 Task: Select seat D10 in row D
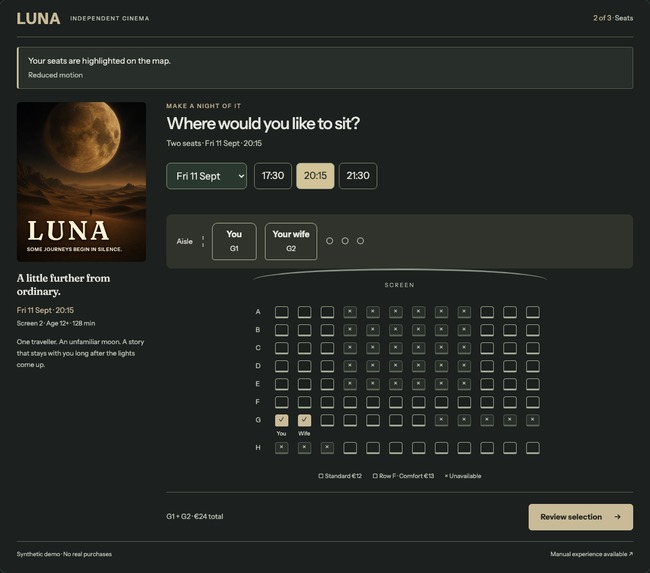pyautogui.click(x=487, y=366)
